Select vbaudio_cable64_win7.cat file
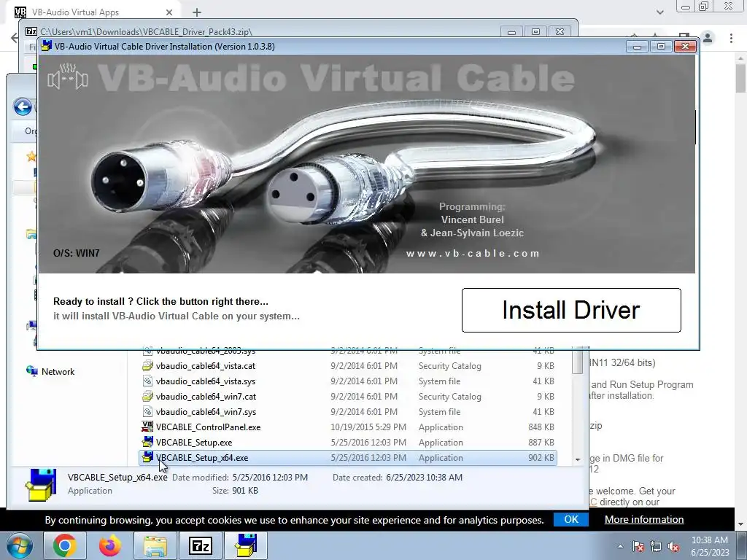The image size is (747, 560). pyautogui.click(x=348, y=397)
